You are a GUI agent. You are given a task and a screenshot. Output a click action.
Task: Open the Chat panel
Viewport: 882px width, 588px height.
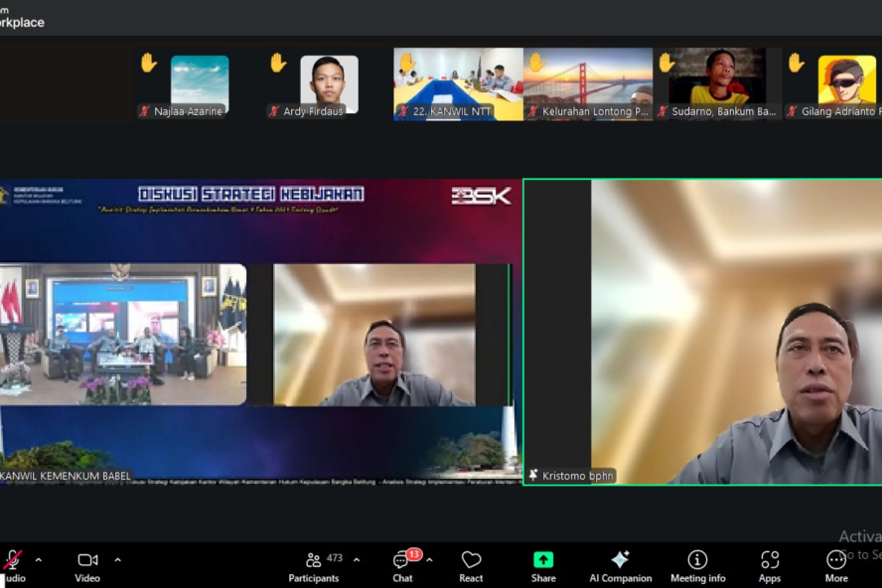point(402,566)
